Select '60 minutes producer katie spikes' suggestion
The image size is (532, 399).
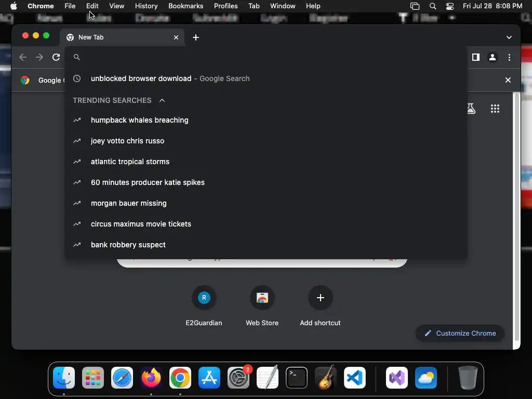pos(266,182)
